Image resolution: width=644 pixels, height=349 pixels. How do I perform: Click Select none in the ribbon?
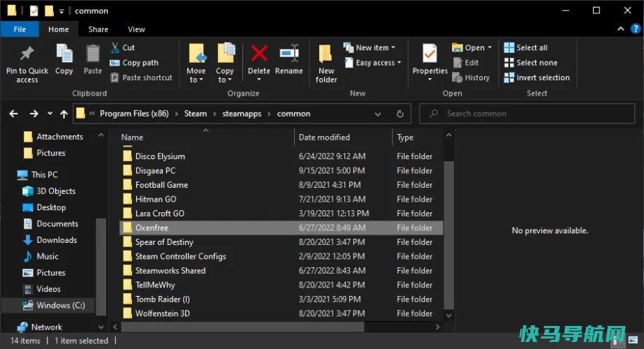[x=531, y=63]
